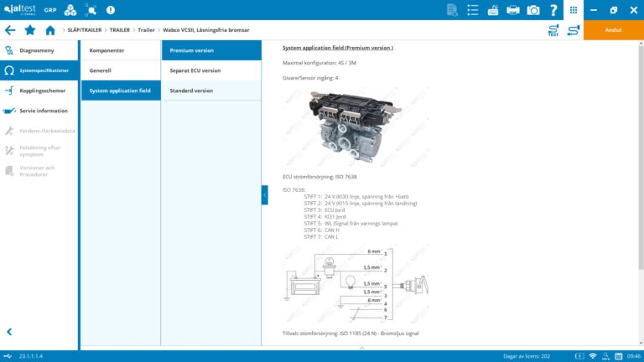Click the USB connection status icon
Viewport: 644px width, 362px height.
(x=8, y=356)
